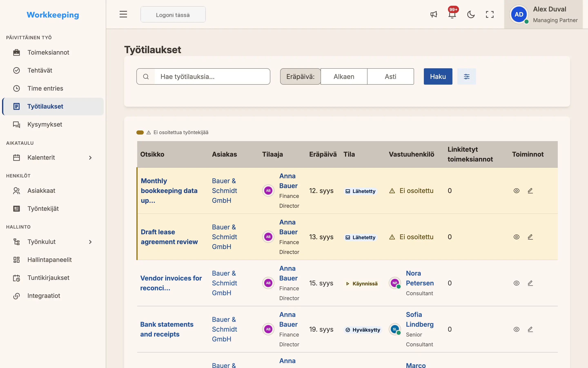Open Vendor invoices for reconci... link
588x368 pixels.
[171, 283]
